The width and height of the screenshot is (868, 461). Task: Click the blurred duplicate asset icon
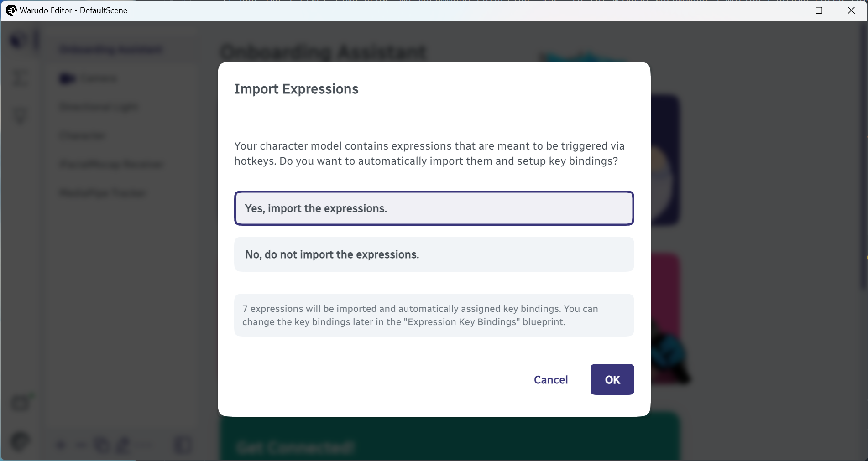coord(101,445)
